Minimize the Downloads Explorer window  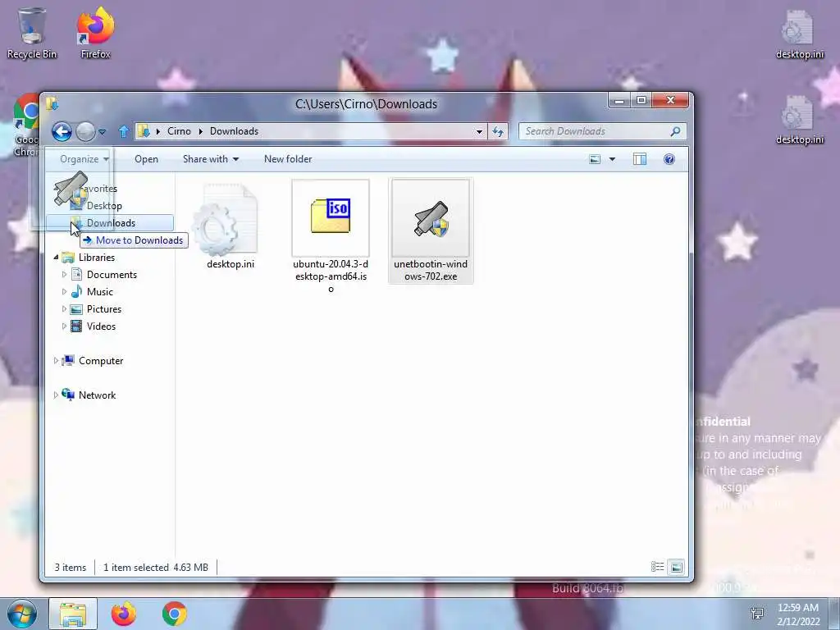(619, 101)
